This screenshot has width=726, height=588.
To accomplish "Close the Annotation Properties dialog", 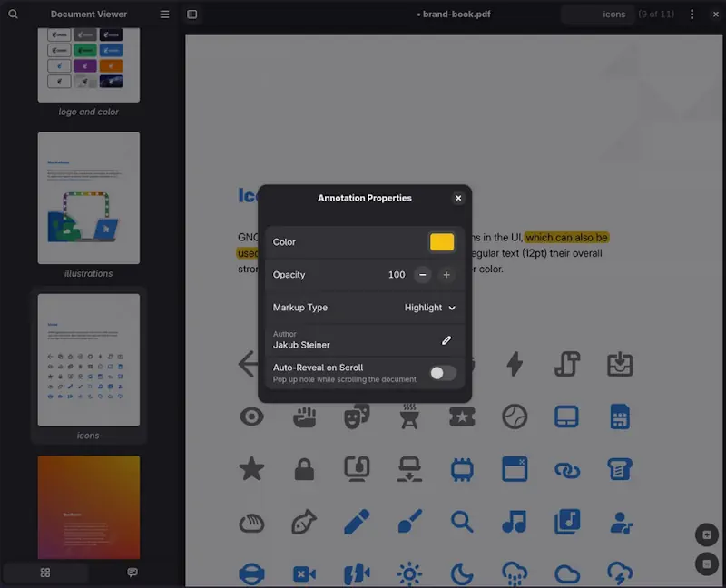I will click(458, 198).
